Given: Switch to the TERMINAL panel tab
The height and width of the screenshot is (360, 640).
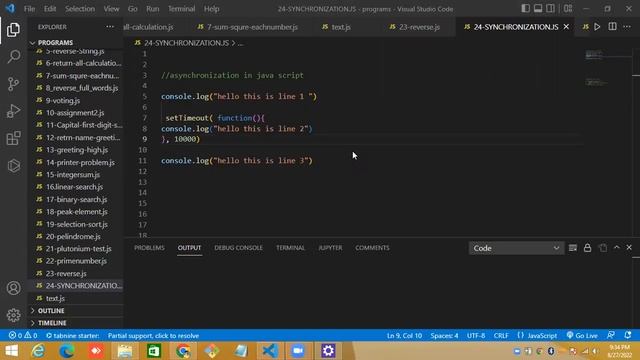Looking at the screenshot, I should coord(290,248).
